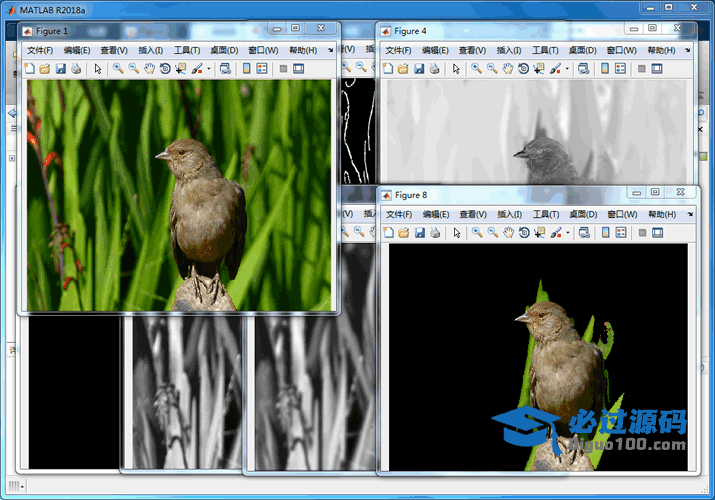This screenshot has width=715, height=500.
Task: Click Link Plot button in Figure 1
Action: 225,69
